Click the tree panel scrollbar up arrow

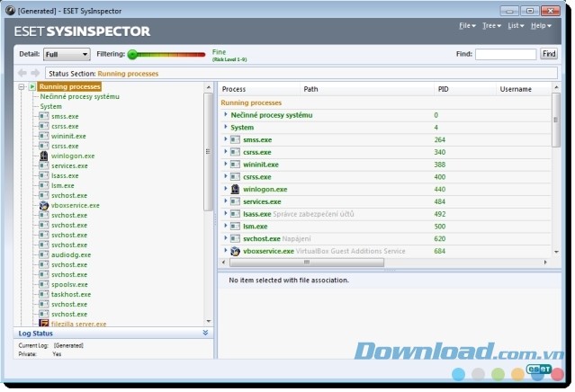pos(208,87)
